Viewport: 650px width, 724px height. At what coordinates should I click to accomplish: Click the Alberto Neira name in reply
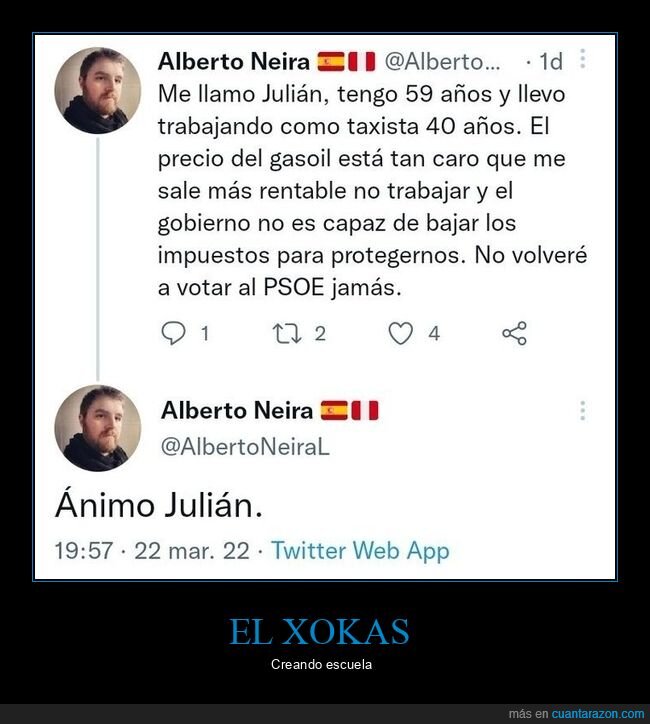tap(237, 410)
